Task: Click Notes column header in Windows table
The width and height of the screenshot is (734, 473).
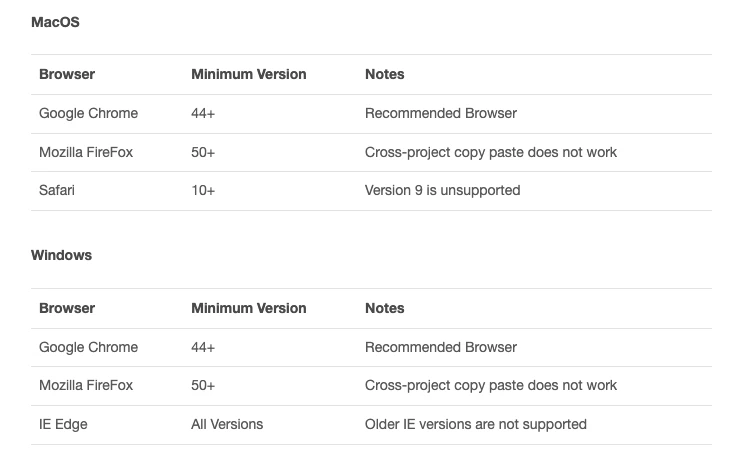Action: 384,308
